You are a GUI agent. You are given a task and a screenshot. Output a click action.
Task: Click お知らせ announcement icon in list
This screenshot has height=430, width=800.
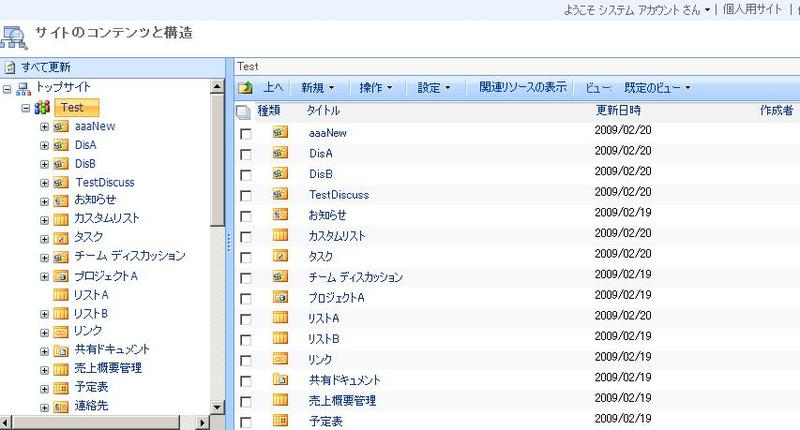280,214
